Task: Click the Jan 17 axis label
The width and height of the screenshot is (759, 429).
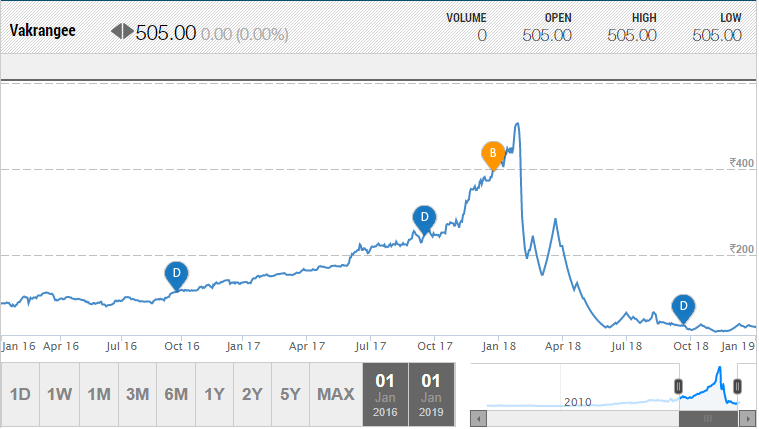Action: (x=243, y=346)
